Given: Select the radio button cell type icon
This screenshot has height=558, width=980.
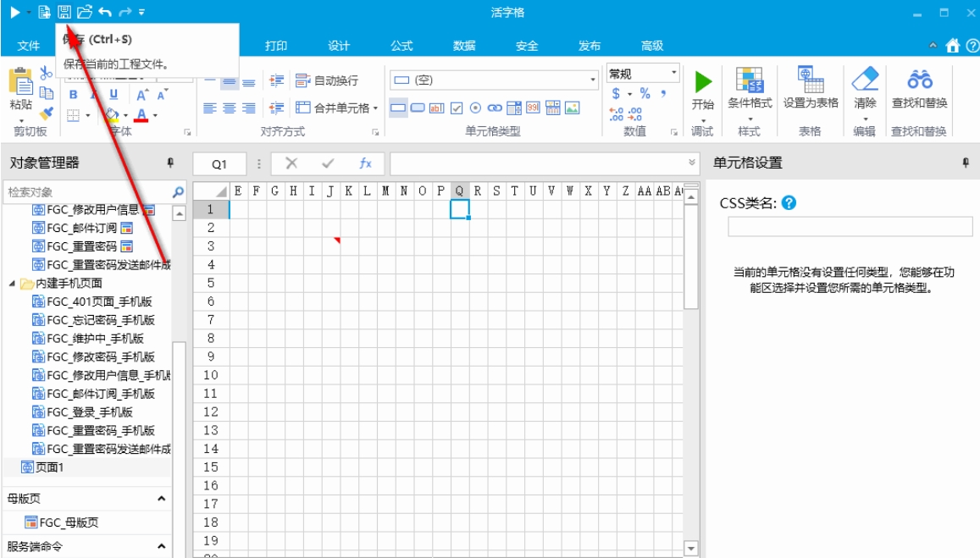Looking at the screenshot, I should coord(475,108).
